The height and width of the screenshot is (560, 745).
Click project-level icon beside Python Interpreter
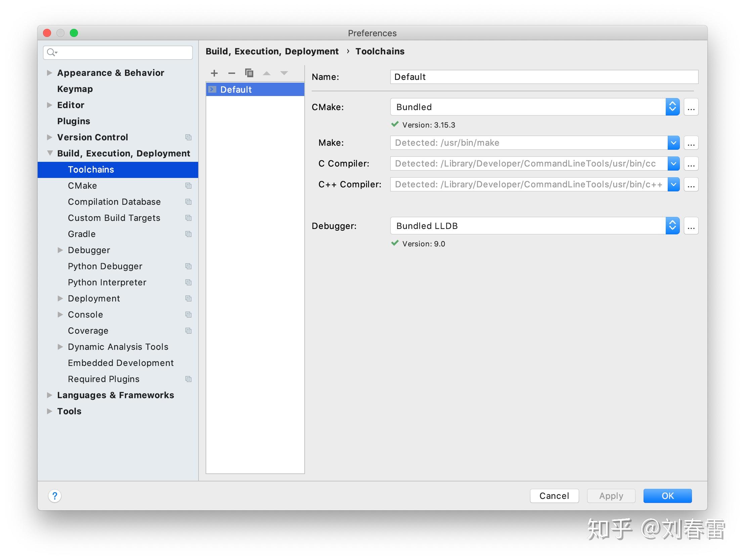click(x=188, y=283)
